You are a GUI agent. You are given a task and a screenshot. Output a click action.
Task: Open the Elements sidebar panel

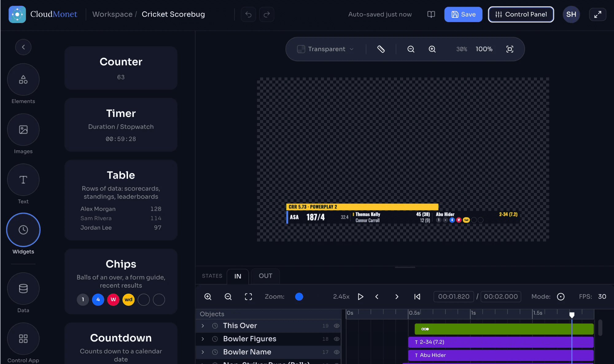click(x=23, y=79)
